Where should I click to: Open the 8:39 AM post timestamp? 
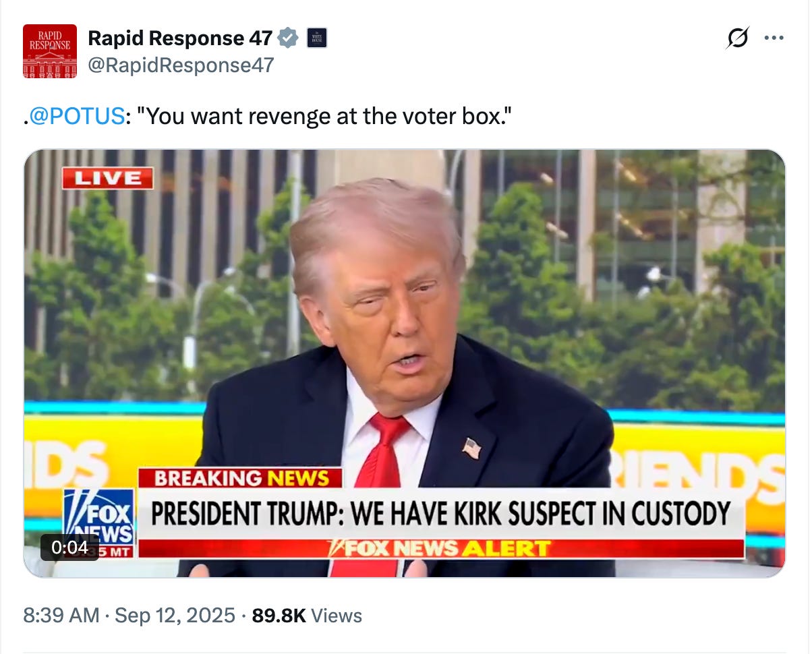61,616
